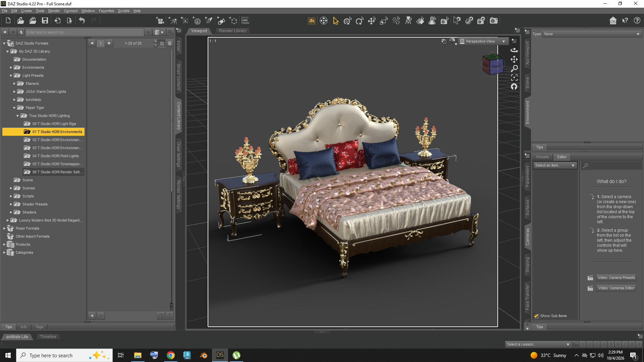Image resolution: width=644 pixels, height=362 pixels.
Task: Switch to the Timeline tab
Action: (x=48, y=337)
